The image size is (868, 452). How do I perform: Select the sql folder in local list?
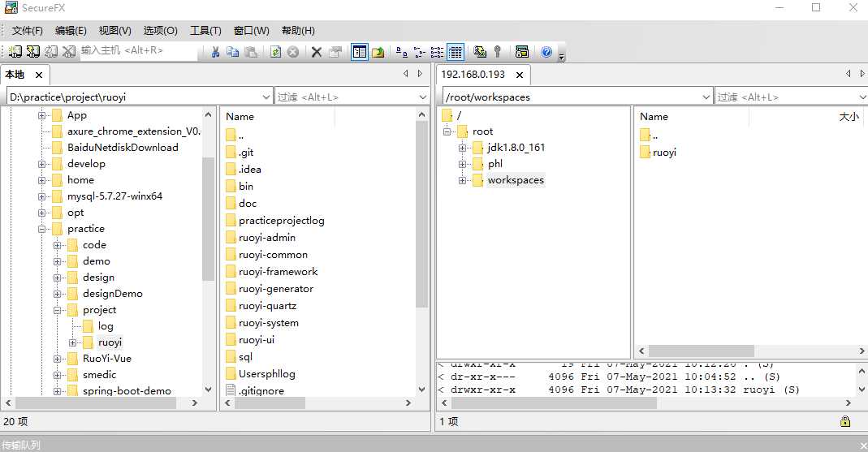click(x=245, y=357)
